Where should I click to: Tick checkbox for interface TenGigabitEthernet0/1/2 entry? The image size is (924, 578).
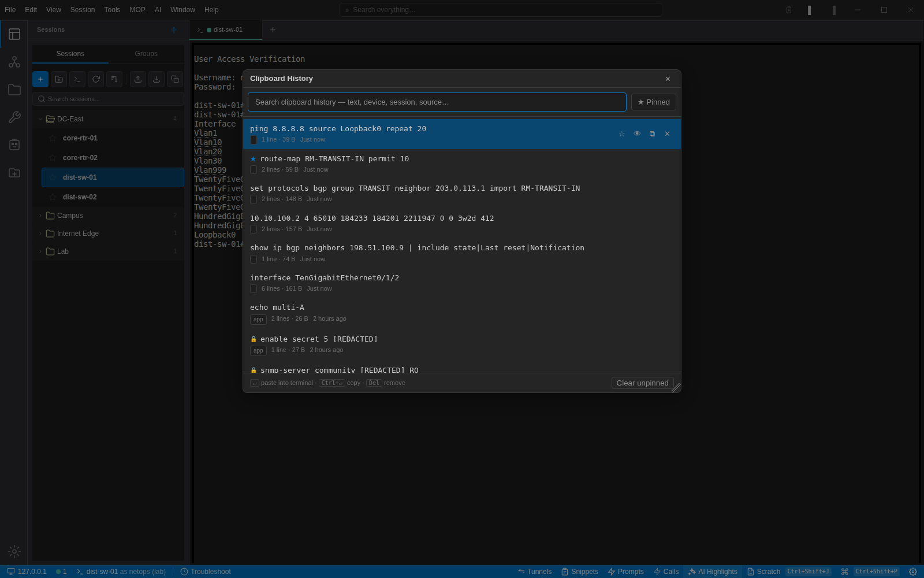coord(254,289)
